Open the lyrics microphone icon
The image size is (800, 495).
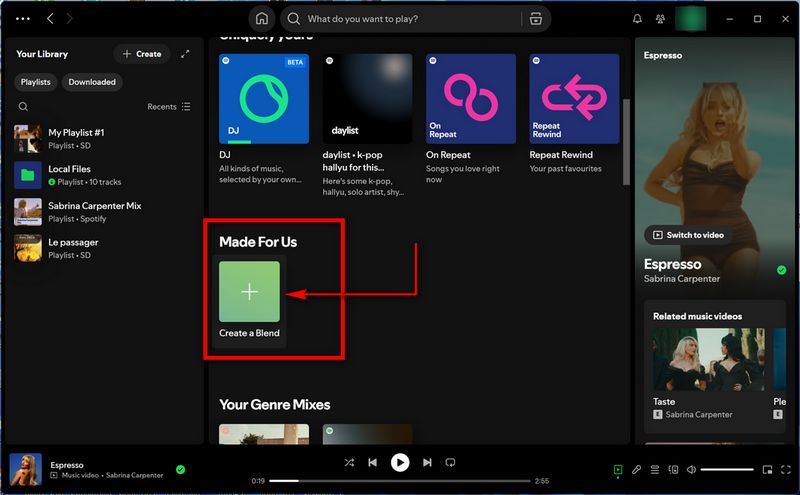(x=636, y=469)
